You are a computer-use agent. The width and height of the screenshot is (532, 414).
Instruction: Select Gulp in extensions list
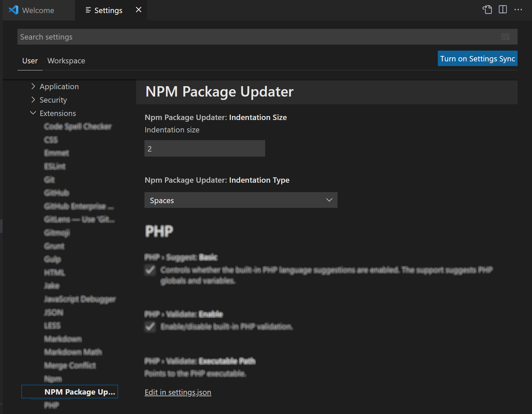[x=53, y=259]
